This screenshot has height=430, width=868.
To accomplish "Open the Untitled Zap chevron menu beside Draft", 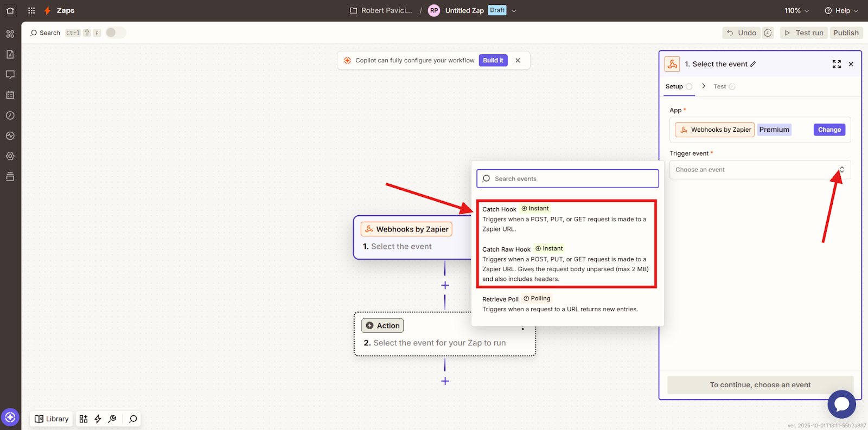I will [514, 11].
